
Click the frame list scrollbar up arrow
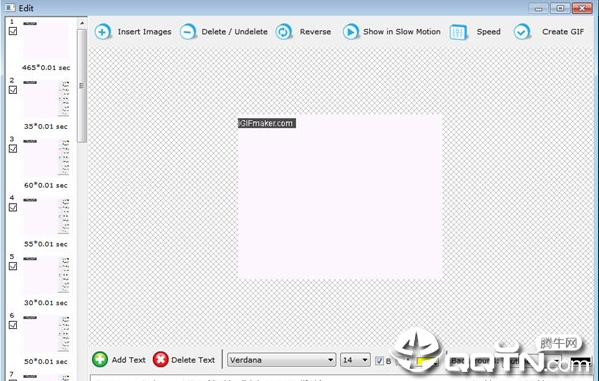[82, 23]
